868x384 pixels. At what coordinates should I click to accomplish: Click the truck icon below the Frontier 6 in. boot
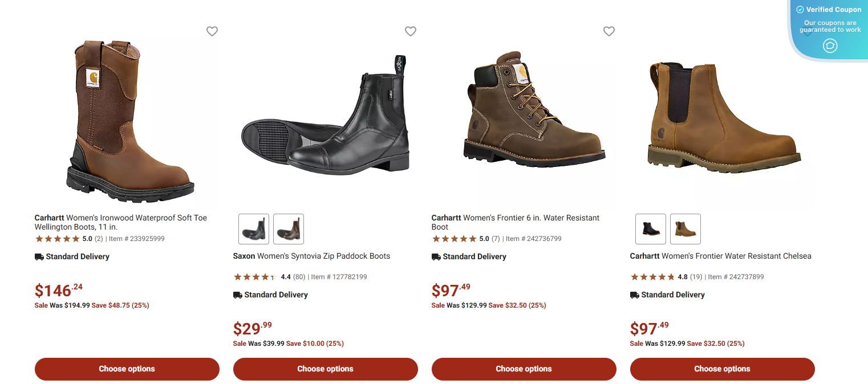click(x=436, y=256)
